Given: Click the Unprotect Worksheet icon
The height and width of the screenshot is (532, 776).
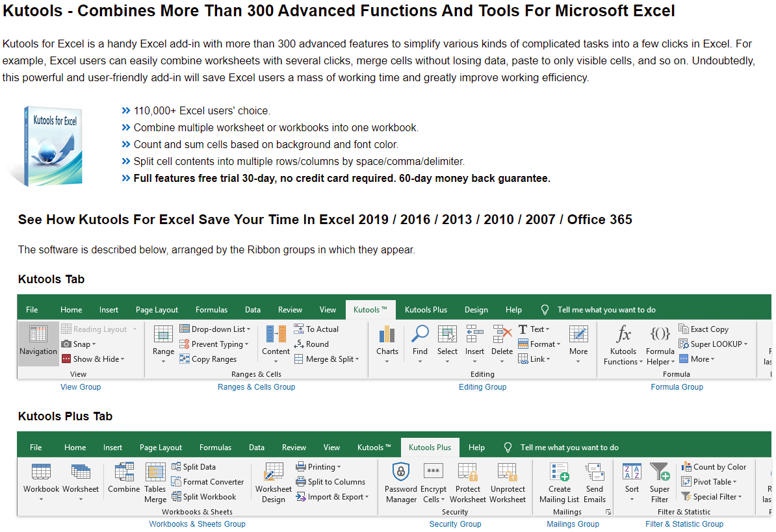Looking at the screenshot, I should (508, 472).
